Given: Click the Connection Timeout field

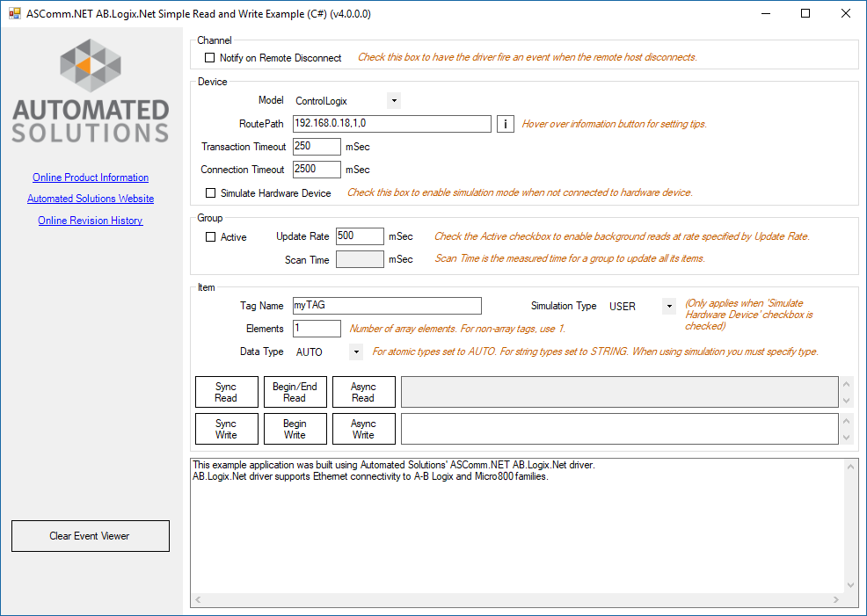Looking at the screenshot, I should 317,169.
